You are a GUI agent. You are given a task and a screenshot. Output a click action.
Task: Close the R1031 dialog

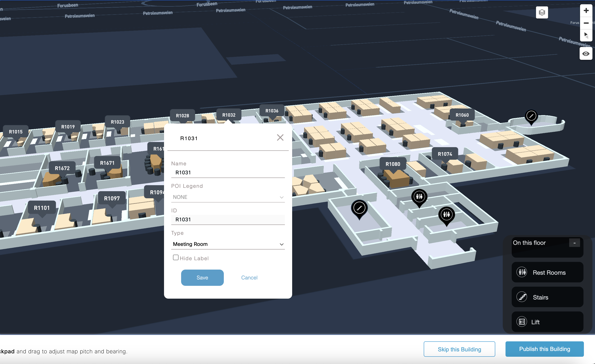(x=280, y=137)
